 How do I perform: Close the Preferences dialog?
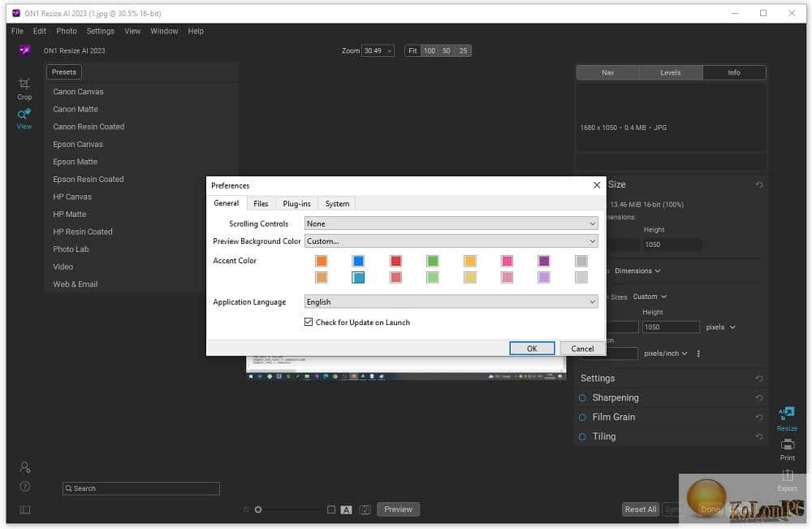pos(597,185)
